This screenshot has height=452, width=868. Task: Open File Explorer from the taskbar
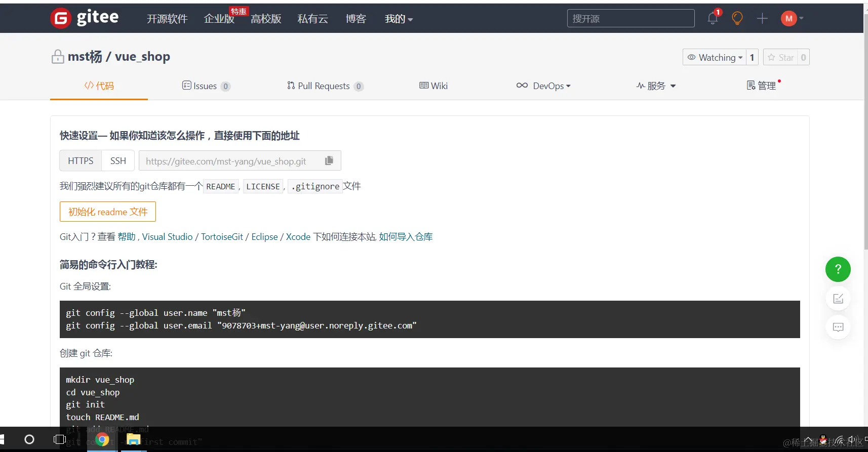point(133,439)
